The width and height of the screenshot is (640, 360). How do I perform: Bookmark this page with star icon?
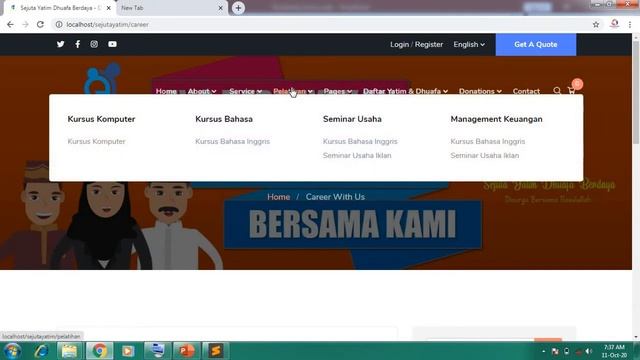(596, 24)
